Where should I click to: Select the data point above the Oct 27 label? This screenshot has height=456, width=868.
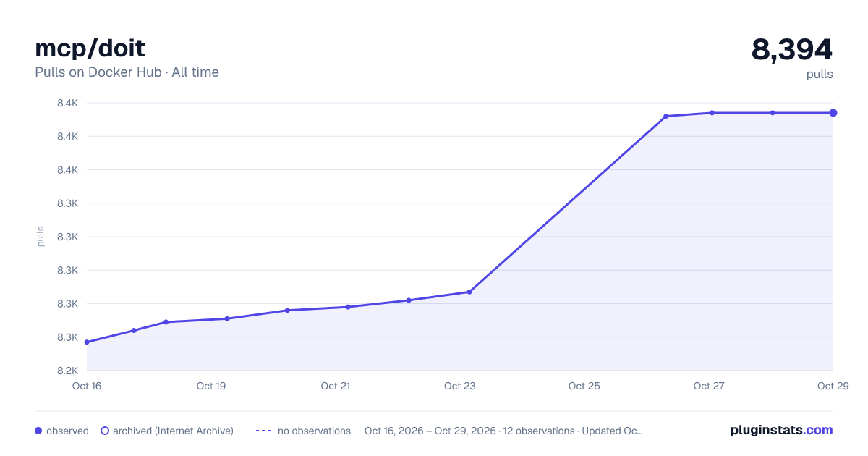712,113
